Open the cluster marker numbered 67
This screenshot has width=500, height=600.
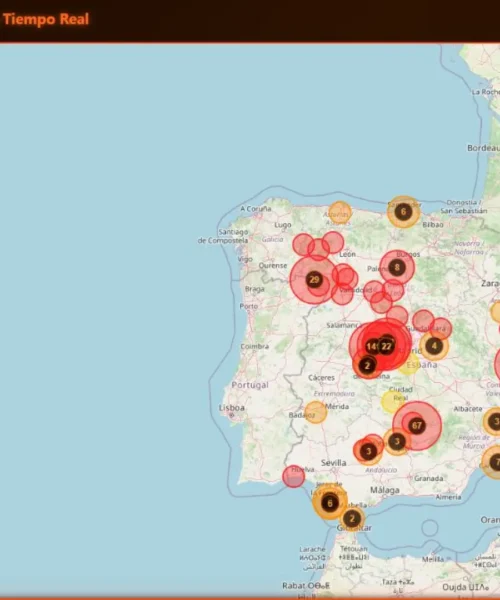pos(417,426)
